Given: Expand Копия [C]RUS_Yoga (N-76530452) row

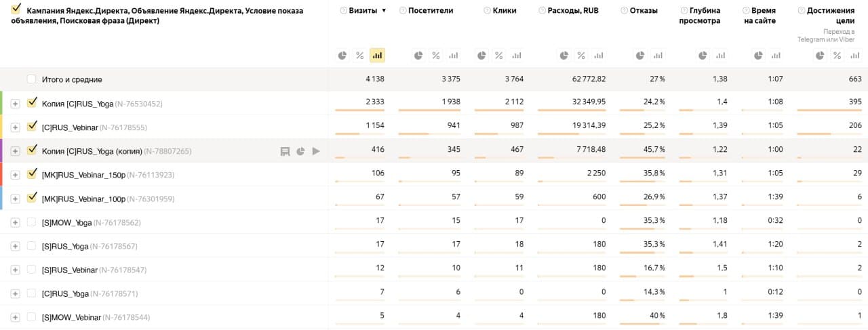Looking at the screenshot, I should [x=15, y=104].
